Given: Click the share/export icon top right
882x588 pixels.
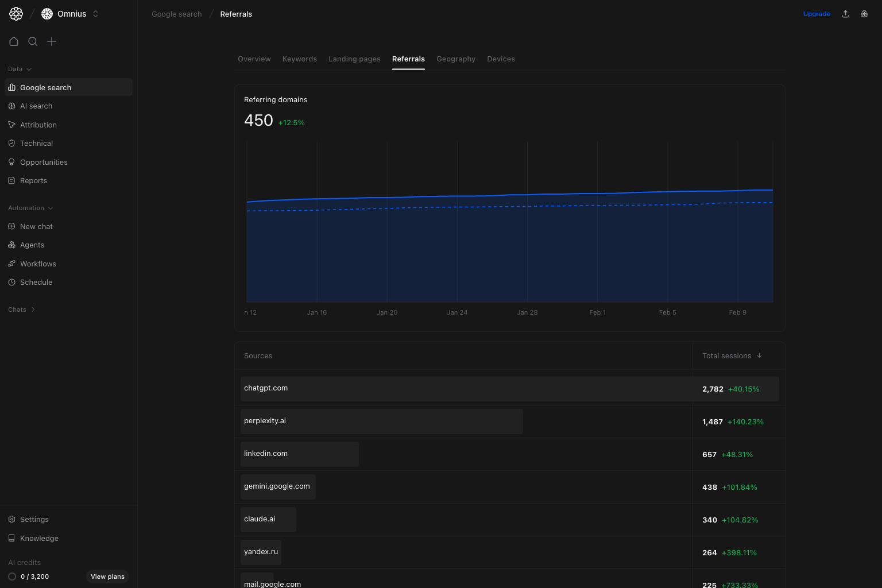Looking at the screenshot, I should click(845, 13).
